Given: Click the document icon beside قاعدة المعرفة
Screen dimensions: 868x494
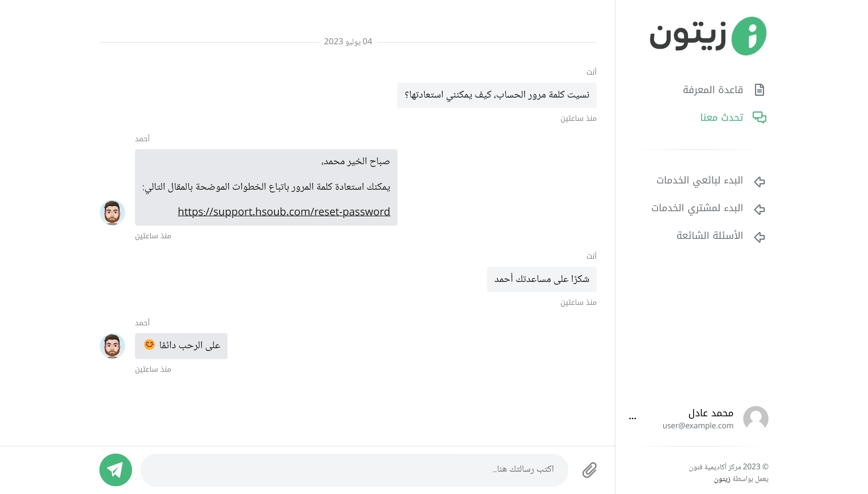Looking at the screenshot, I should (x=759, y=90).
